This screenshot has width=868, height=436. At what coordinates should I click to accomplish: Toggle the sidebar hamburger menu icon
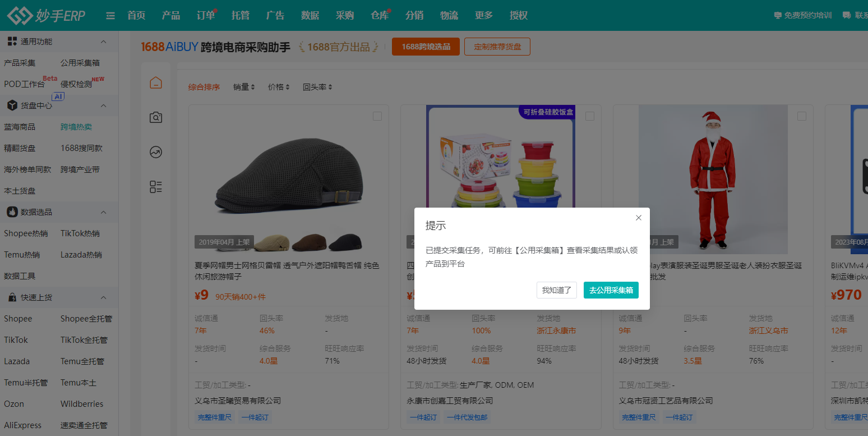point(110,16)
